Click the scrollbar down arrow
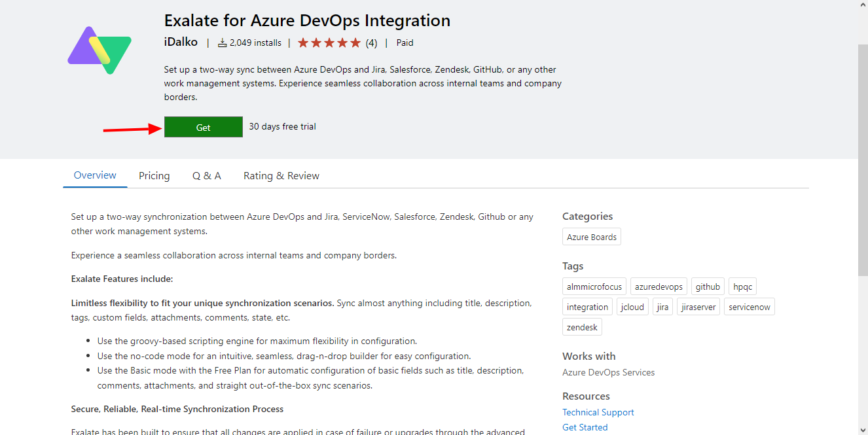The width and height of the screenshot is (868, 435). (x=863, y=430)
